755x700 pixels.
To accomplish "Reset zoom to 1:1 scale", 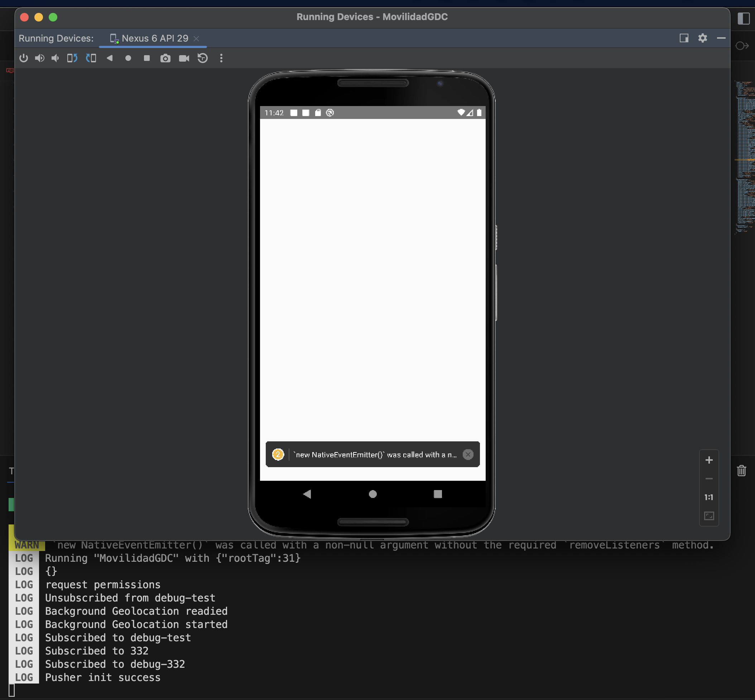I will tap(708, 497).
